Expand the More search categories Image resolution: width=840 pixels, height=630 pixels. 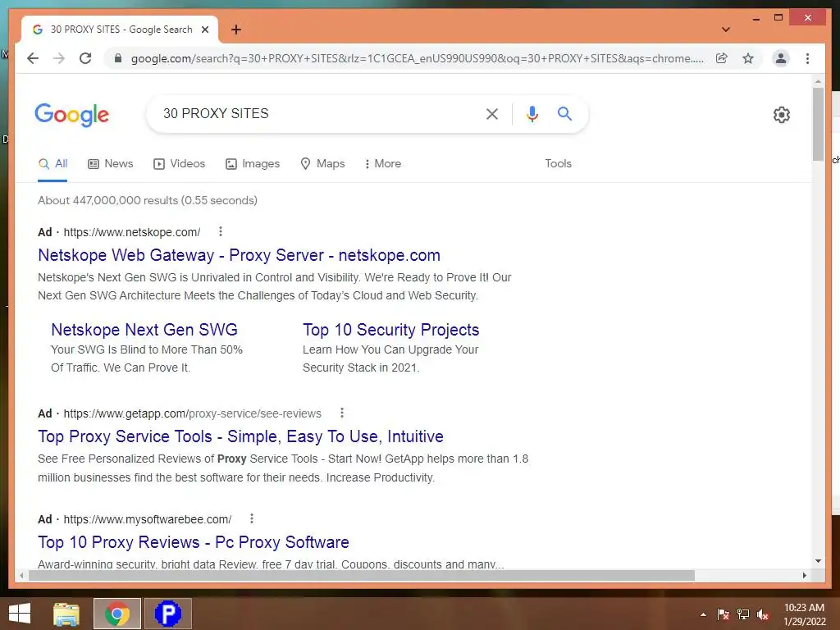[382, 163]
